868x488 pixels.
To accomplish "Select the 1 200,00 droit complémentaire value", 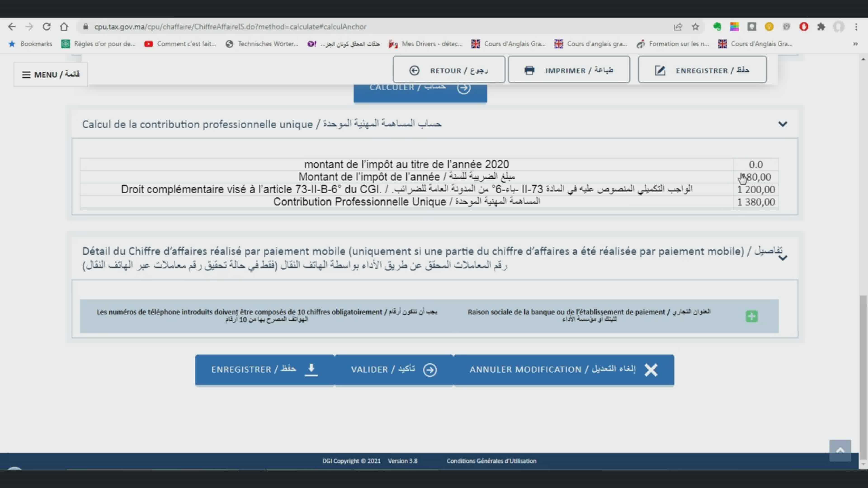I will point(756,190).
